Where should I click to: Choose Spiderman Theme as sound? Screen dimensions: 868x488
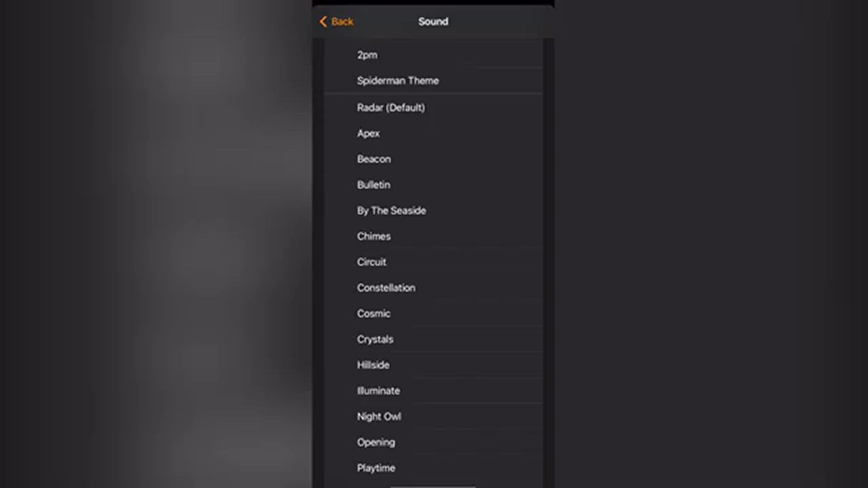[433, 80]
